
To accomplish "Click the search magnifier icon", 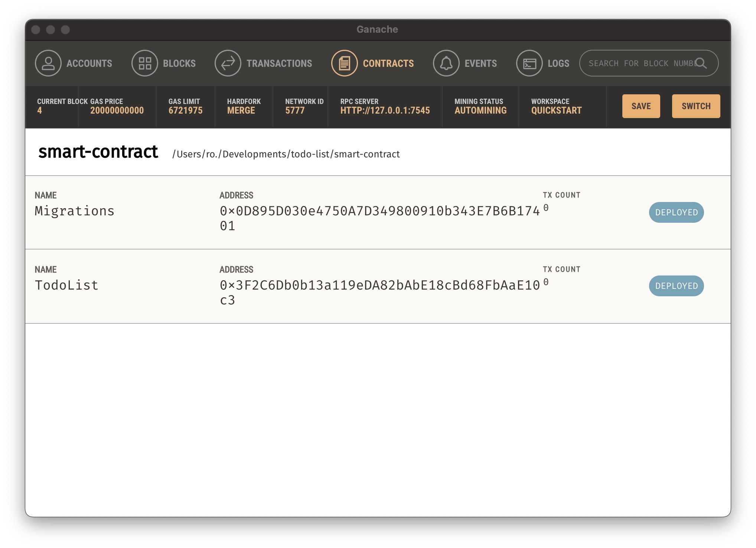I will (x=701, y=63).
